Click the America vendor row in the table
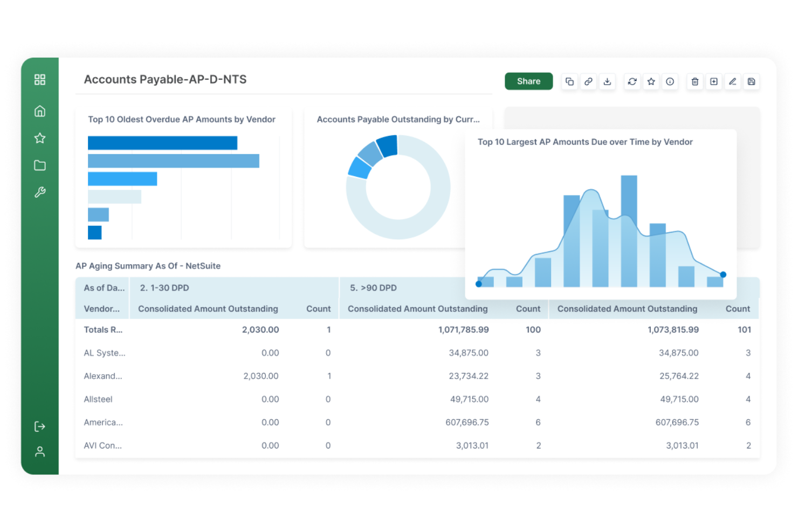Viewport: 798px width, 532px height. click(x=103, y=422)
